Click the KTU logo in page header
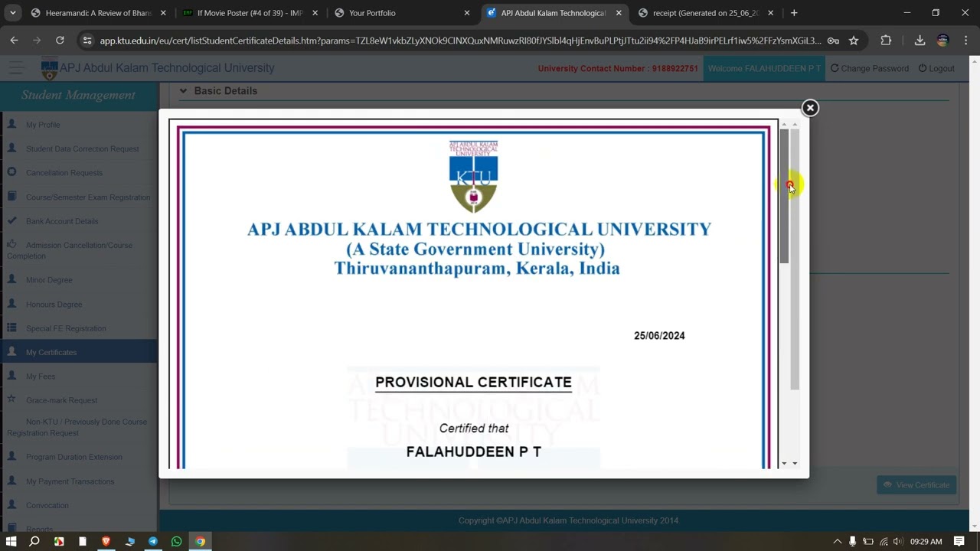Screen dimensions: 980x551 (49, 70)
